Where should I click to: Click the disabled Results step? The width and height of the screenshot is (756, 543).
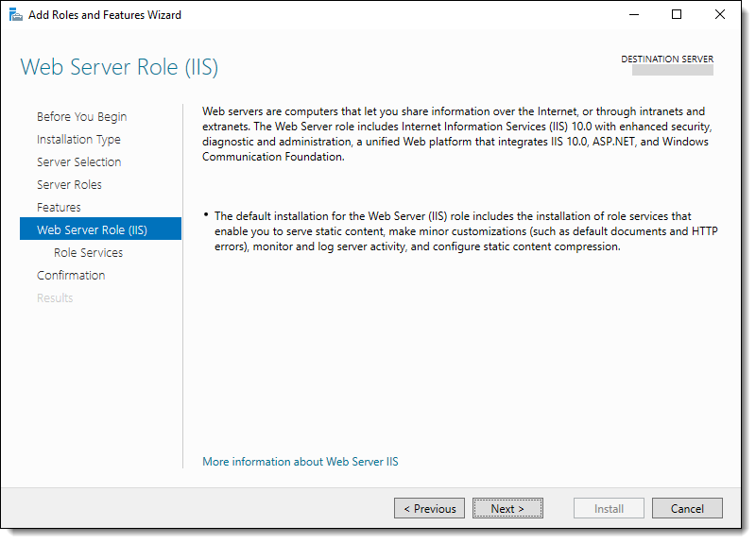click(55, 298)
